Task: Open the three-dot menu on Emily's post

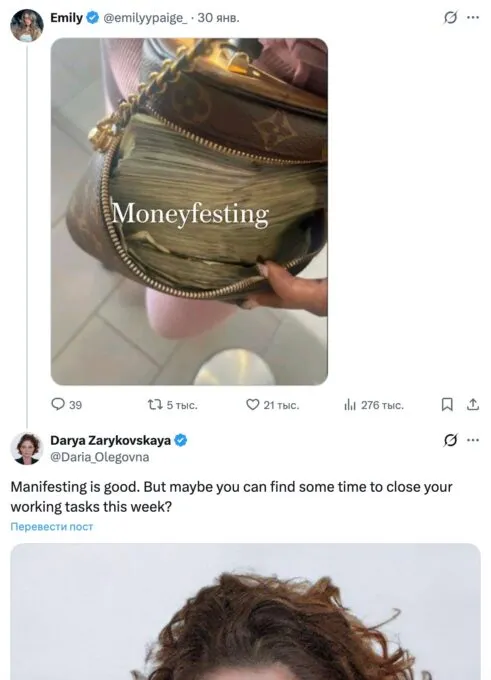Action: (473, 18)
